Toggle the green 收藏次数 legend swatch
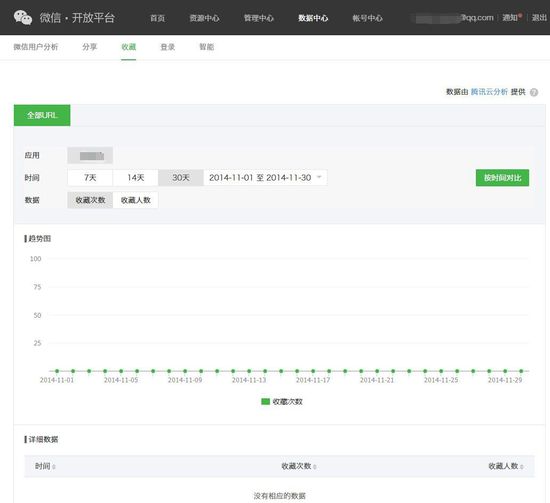 click(266, 401)
